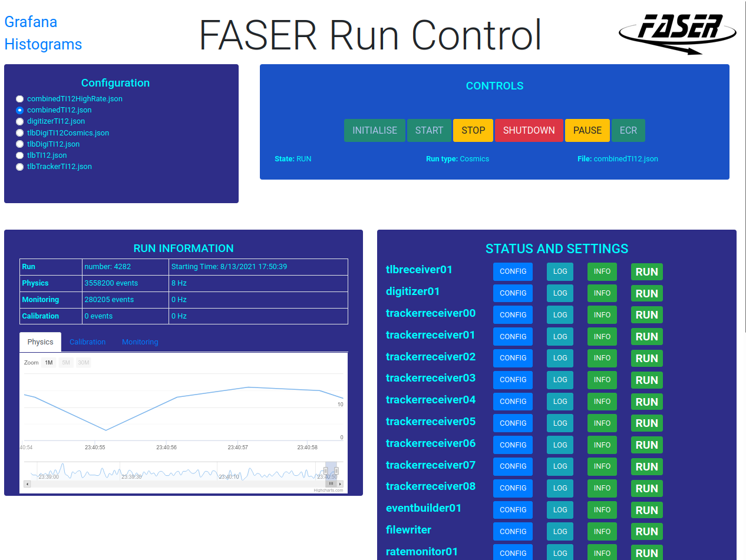Select combinedTI12HighRate.json configuration
This screenshot has width=746, height=560.
click(x=20, y=99)
